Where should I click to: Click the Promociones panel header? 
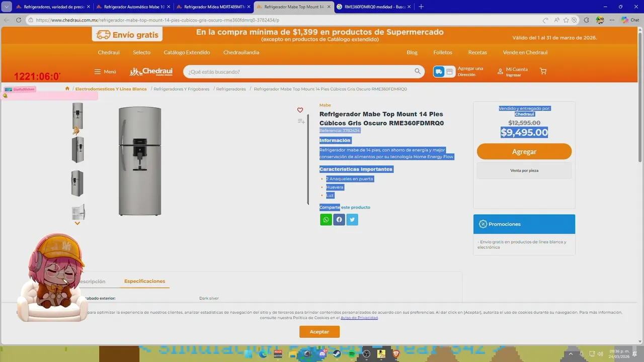point(524,224)
